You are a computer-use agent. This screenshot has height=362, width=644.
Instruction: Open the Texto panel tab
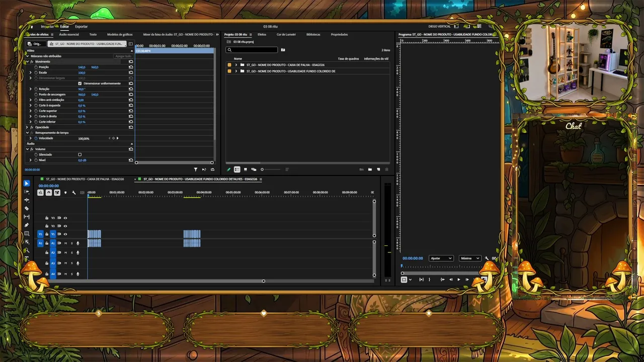point(93,35)
